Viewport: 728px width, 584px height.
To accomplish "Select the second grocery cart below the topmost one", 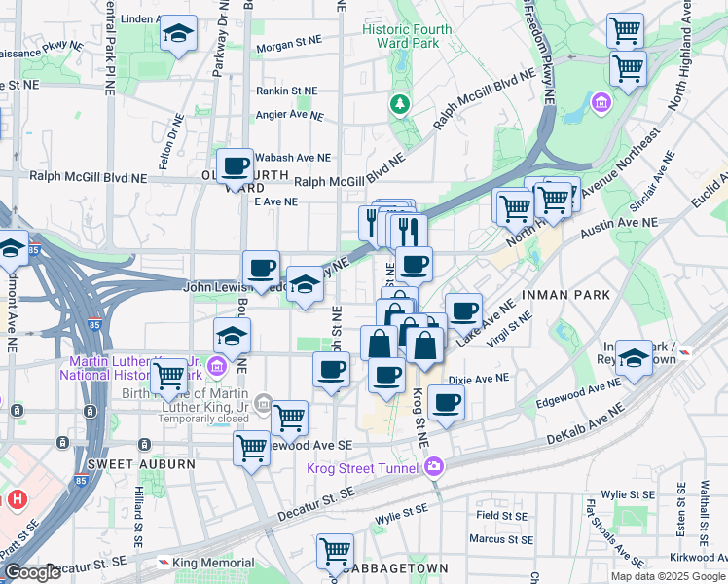I will [x=628, y=73].
